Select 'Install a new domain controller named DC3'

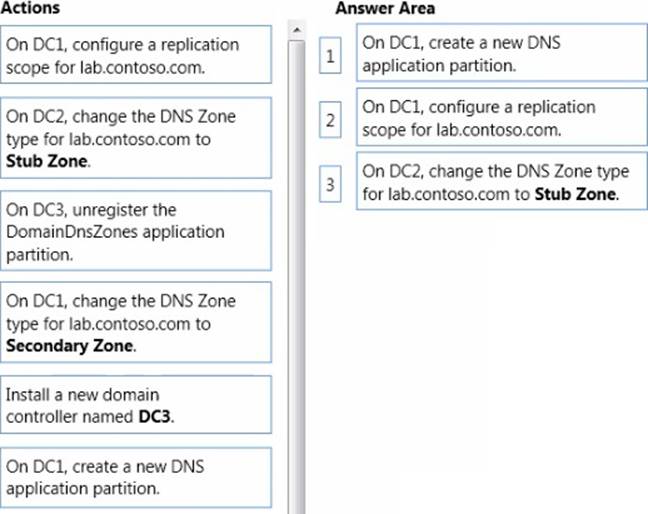(x=137, y=405)
